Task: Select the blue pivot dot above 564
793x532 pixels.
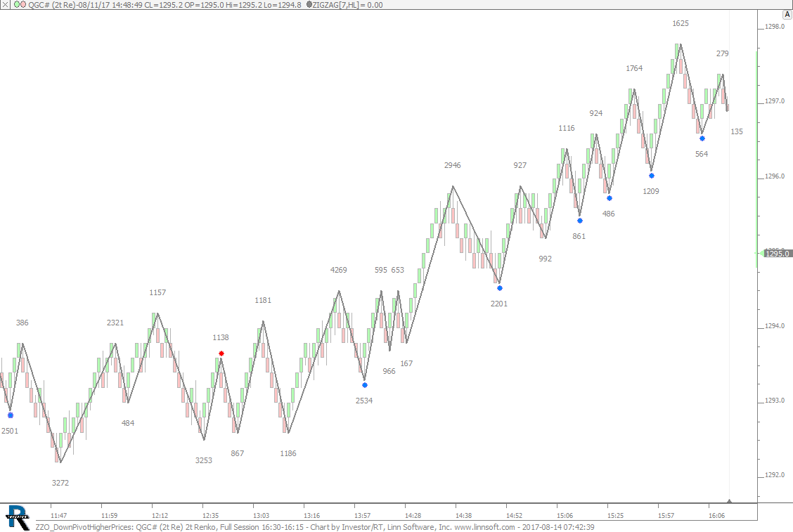Action: [x=702, y=138]
